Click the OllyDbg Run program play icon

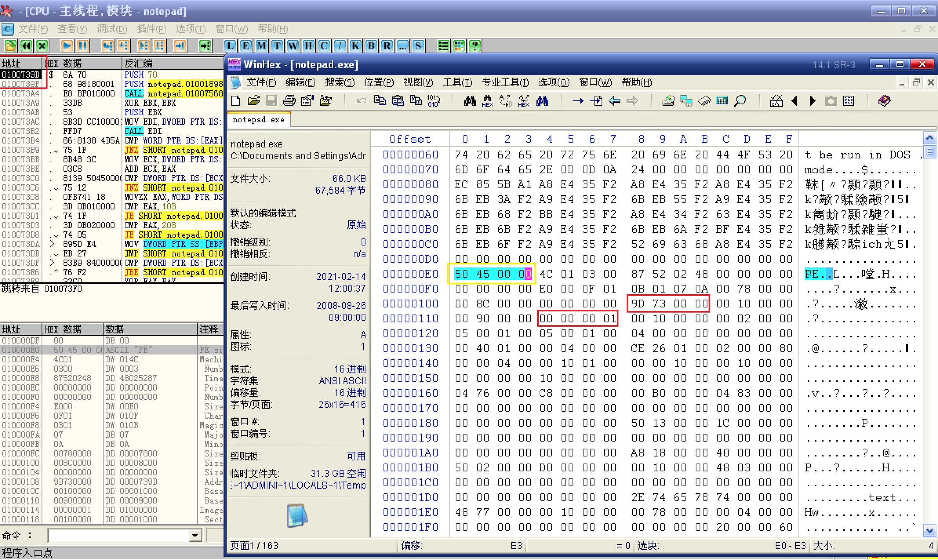(67, 46)
